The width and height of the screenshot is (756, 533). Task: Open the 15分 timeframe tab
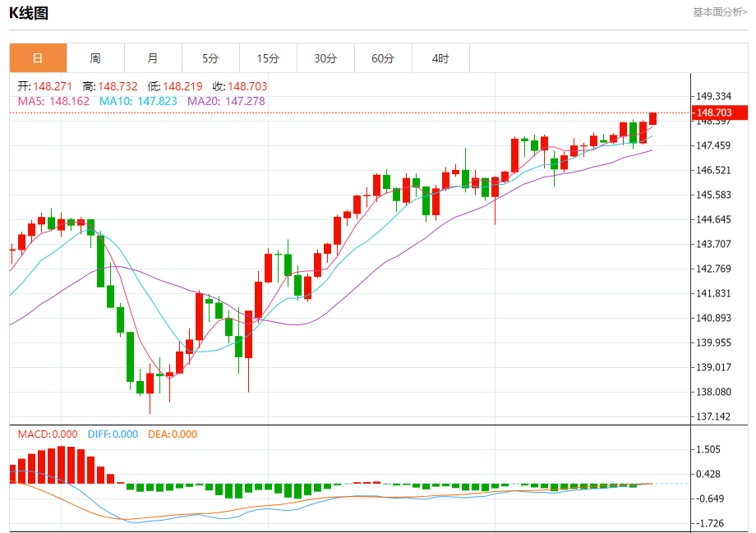coord(268,58)
